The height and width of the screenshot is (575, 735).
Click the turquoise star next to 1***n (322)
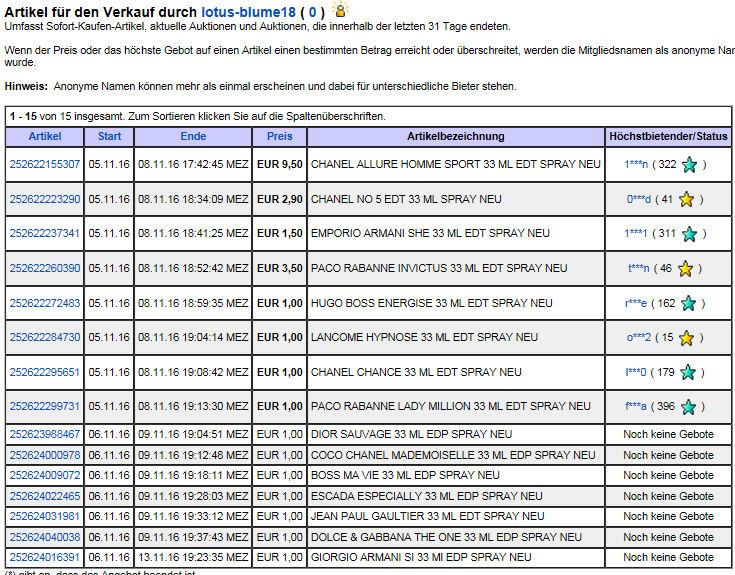[x=689, y=164]
